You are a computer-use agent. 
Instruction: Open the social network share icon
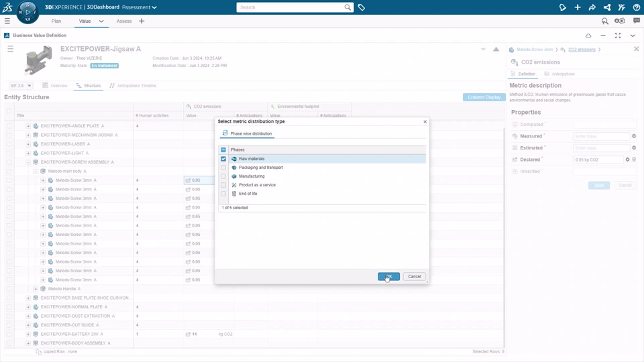coord(607,7)
